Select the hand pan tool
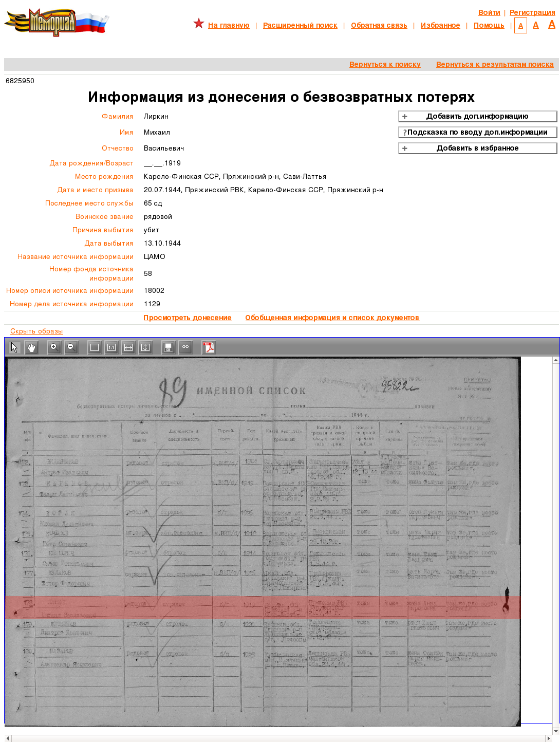The image size is (560, 742). tap(32, 347)
